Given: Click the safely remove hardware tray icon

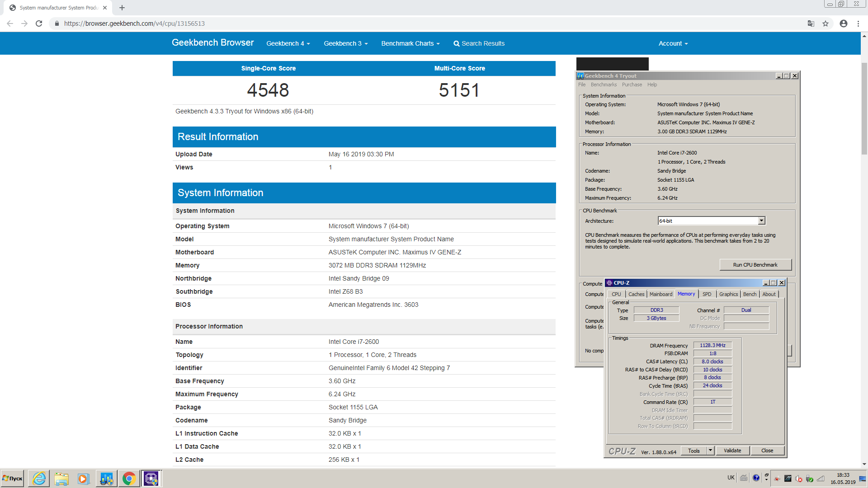Looking at the screenshot, I should pyautogui.click(x=810, y=479).
